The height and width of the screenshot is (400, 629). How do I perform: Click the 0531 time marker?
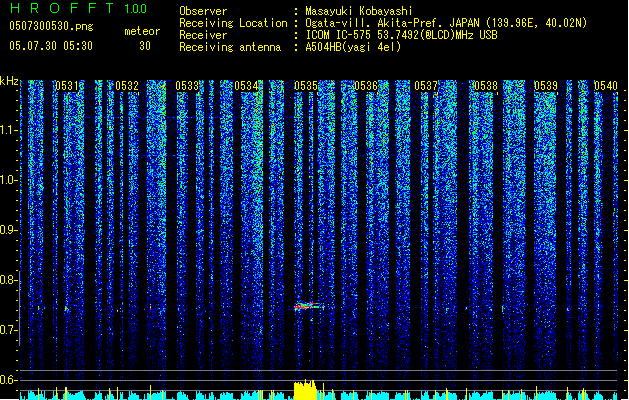point(67,86)
